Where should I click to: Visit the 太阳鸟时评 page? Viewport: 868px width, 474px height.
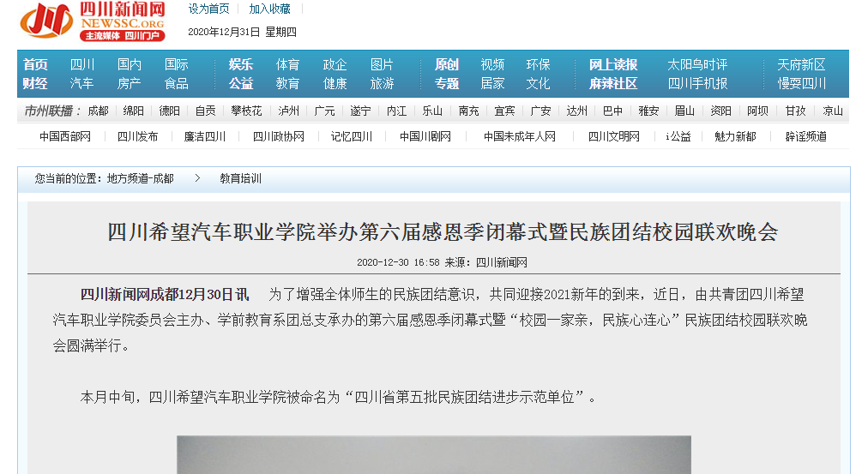coord(697,64)
